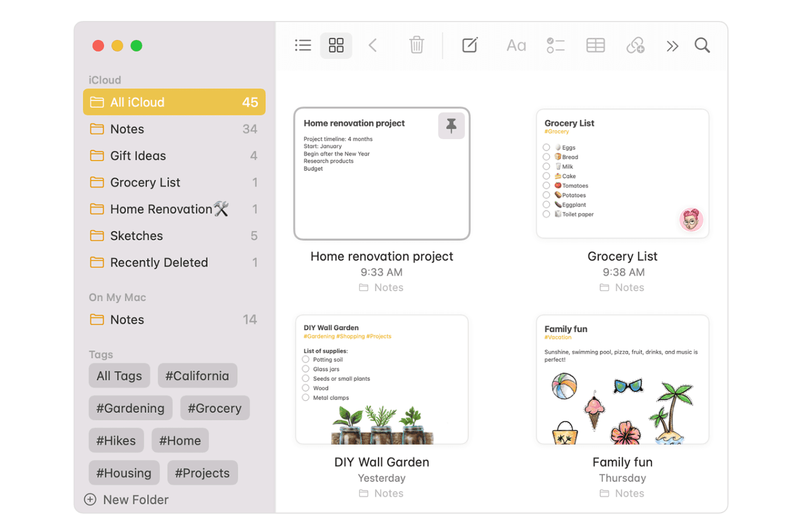Compose a new note
This screenshot has width=798, height=532.
coord(470,45)
